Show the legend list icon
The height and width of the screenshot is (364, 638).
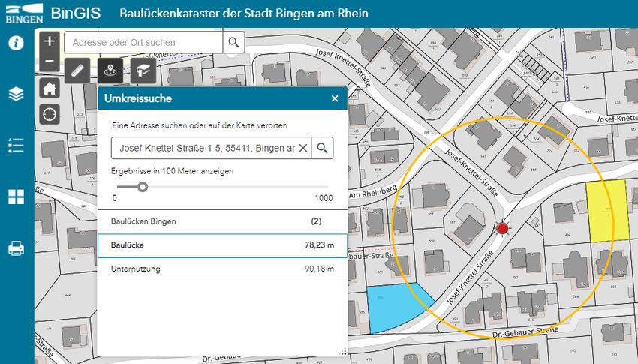click(x=16, y=145)
